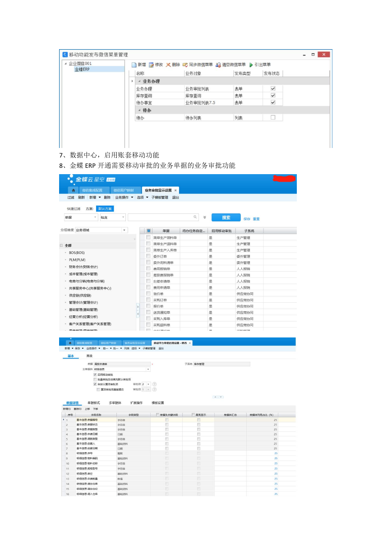Collapse the 业务办理 group row
This screenshot has height=554, width=392.
pos(139,81)
